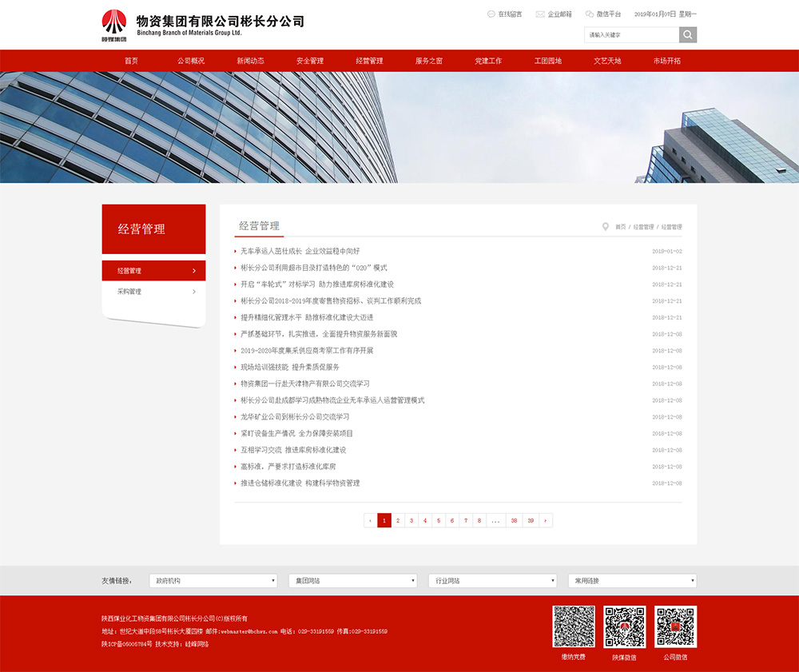Click the next page arrow in pagination
The width and height of the screenshot is (799, 672).
pyautogui.click(x=546, y=521)
